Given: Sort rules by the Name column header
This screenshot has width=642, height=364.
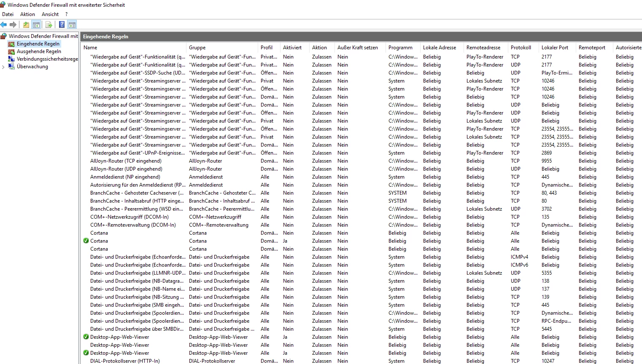Looking at the screenshot, I should click(x=90, y=48).
